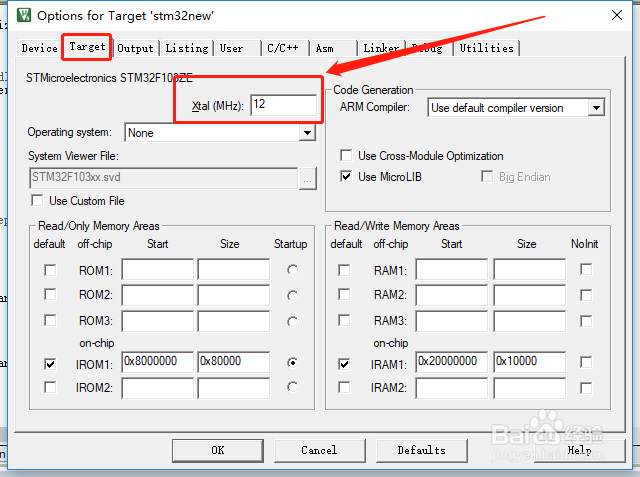Click ROM2 Start address field
The width and height of the screenshot is (640, 477).
tap(158, 295)
